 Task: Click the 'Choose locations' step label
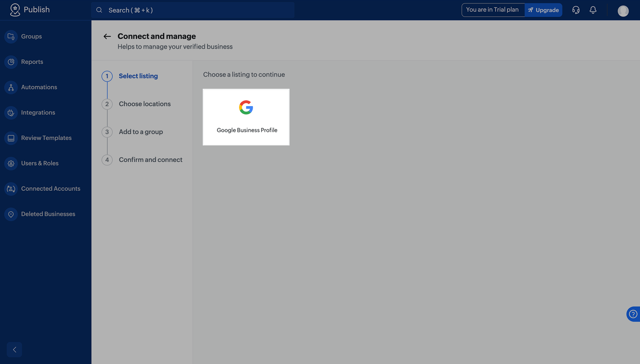point(145,104)
